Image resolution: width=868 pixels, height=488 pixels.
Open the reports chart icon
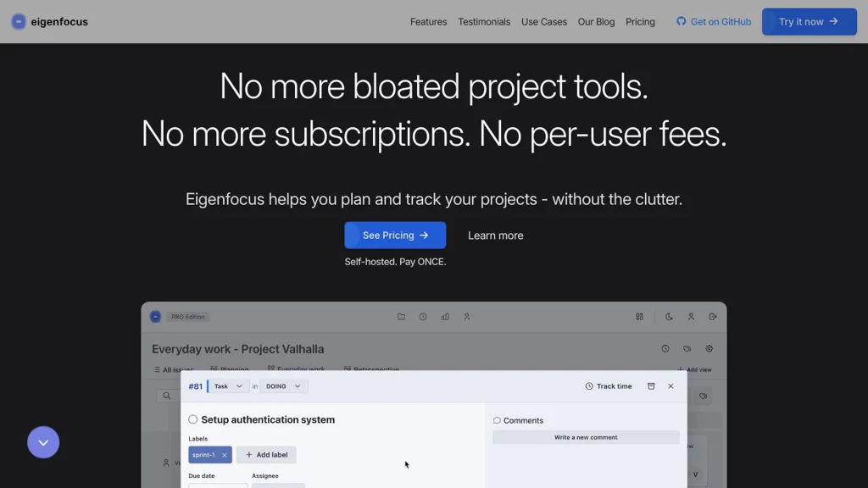[445, 317]
